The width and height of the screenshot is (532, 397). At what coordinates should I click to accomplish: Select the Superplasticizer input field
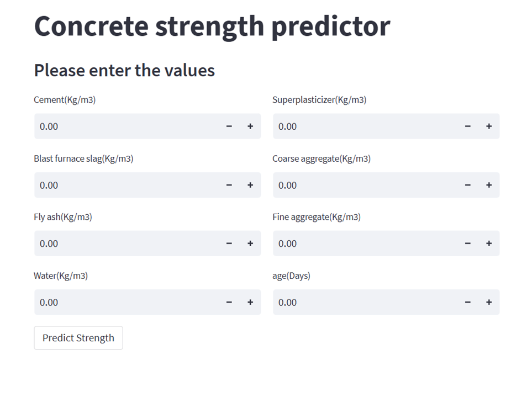click(348, 126)
